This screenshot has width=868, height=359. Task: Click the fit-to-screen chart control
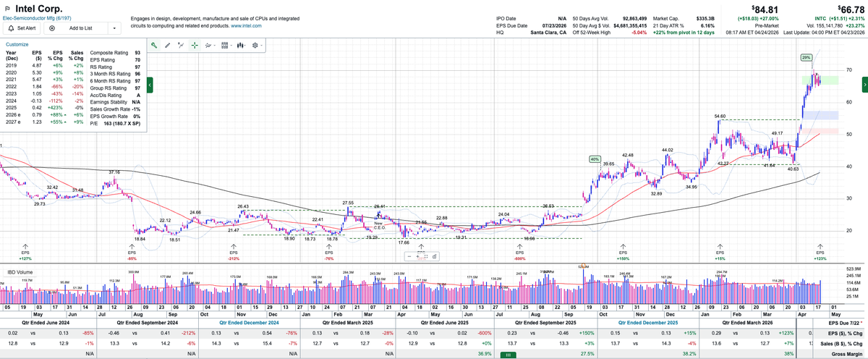coord(426,255)
